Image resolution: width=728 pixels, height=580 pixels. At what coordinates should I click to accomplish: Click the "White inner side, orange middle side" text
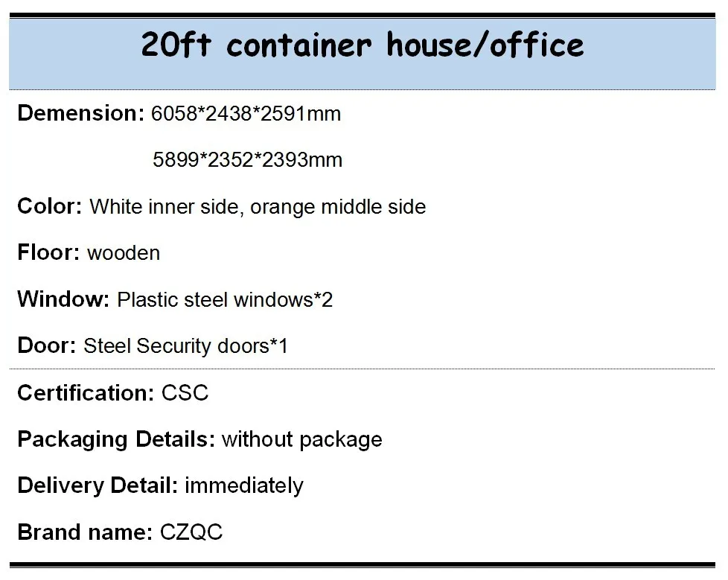[x=258, y=207]
